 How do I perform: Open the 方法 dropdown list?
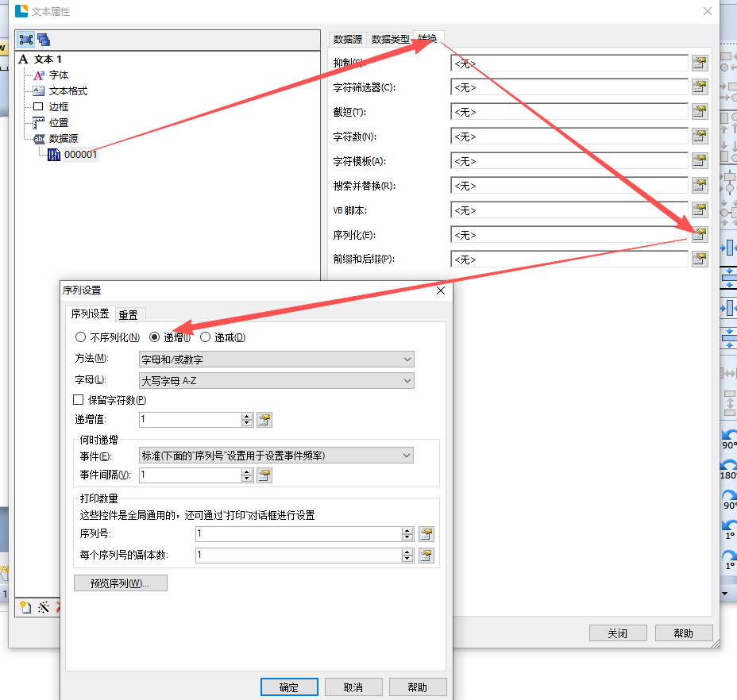tap(276, 360)
